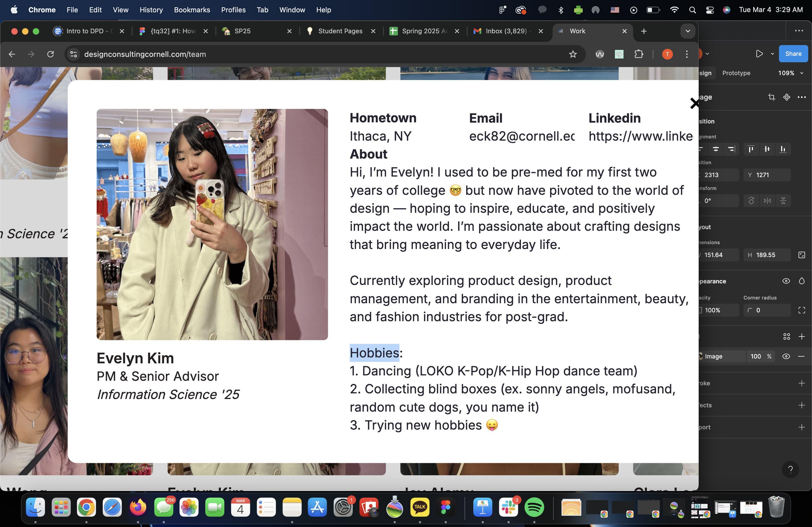This screenshot has height=527, width=812.
Task: Click the flip horizontal icon
Action: coord(767,201)
